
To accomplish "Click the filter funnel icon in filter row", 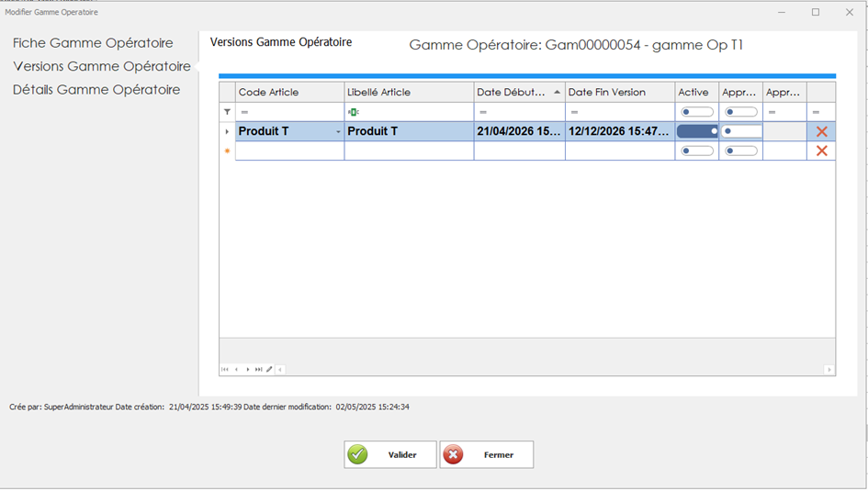I will [227, 112].
